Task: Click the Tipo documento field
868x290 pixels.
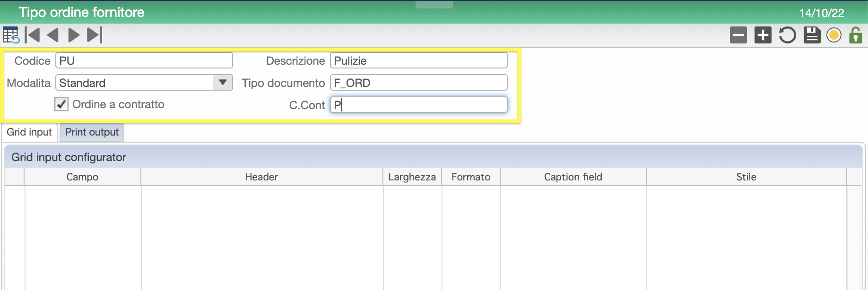Action: point(419,83)
